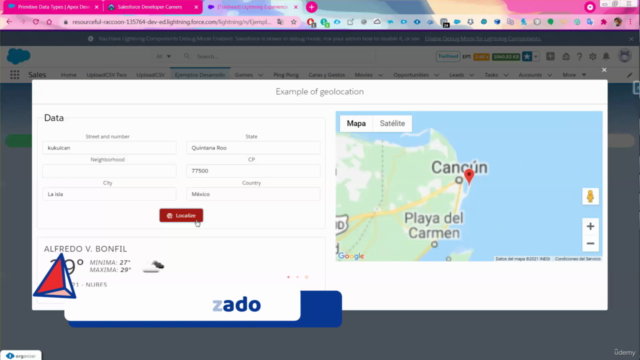
Task: Click the State input with Quintana Roo
Action: point(253,148)
